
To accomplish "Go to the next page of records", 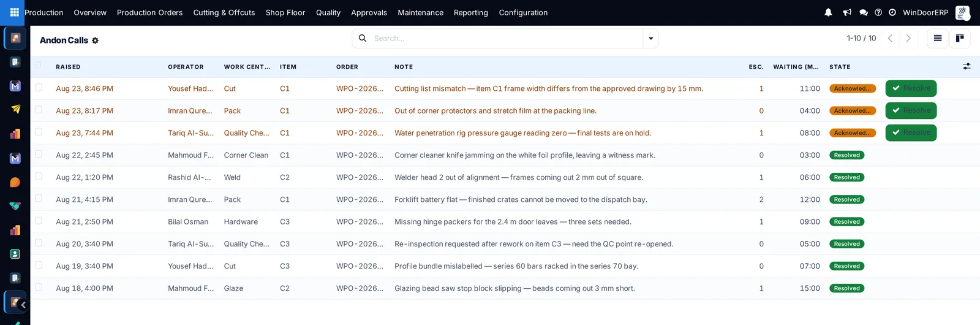I will [x=908, y=38].
